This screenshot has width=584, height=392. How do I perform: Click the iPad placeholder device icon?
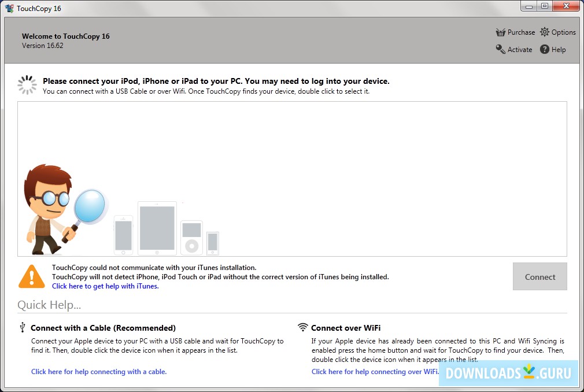coord(157,228)
